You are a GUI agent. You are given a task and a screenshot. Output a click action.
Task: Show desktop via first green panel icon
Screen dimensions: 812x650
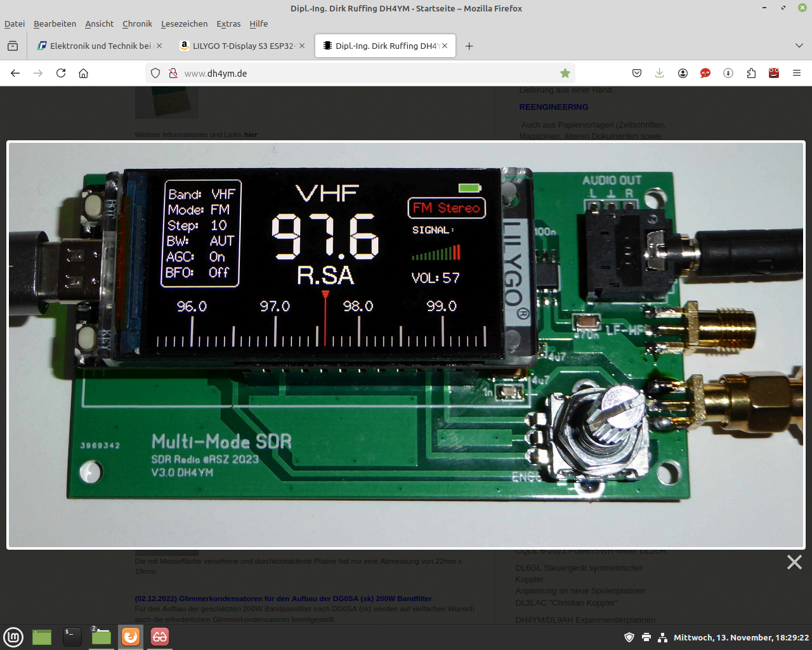click(42, 637)
